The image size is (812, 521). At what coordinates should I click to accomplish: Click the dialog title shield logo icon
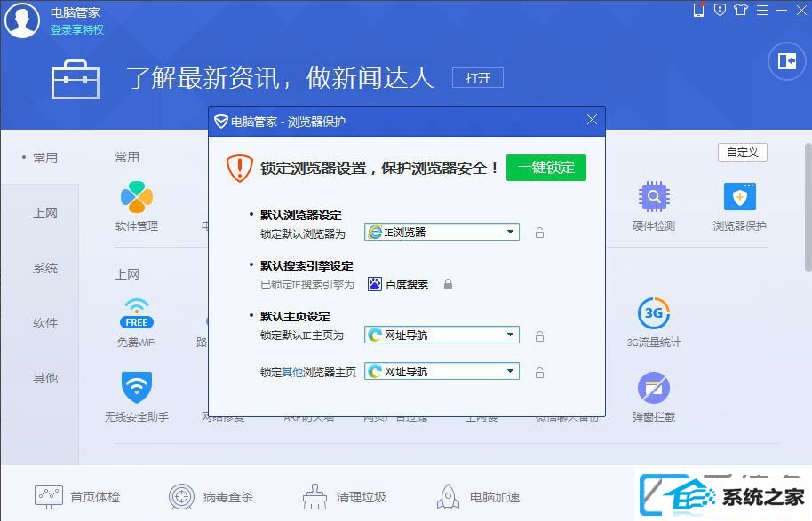coord(221,122)
